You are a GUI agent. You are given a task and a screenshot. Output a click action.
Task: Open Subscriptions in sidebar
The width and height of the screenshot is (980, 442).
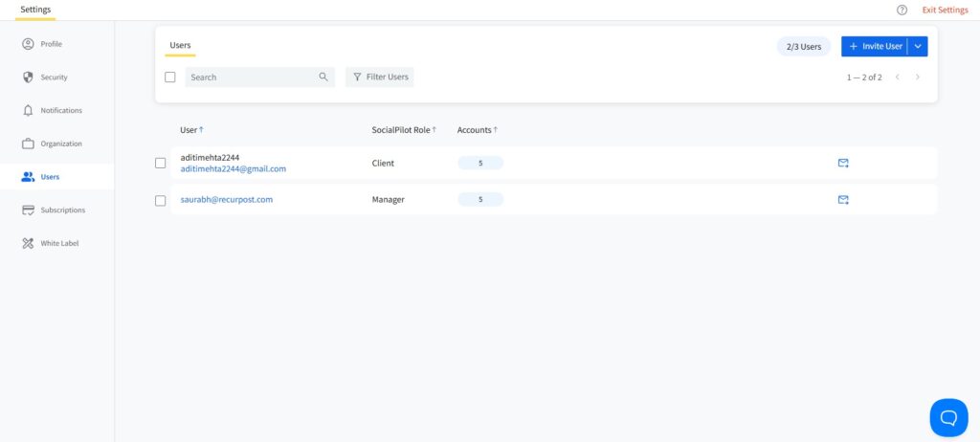(x=54, y=210)
